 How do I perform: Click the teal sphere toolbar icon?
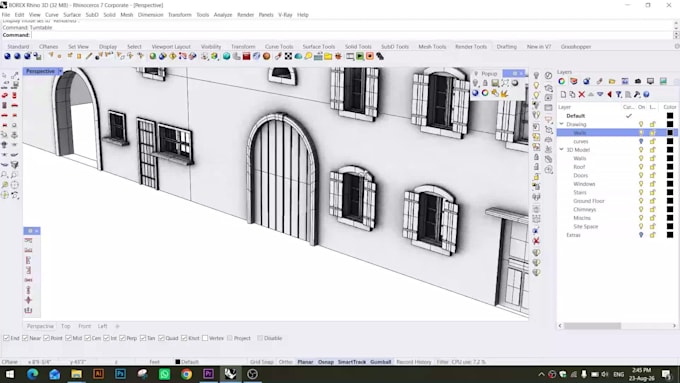tap(226, 56)
